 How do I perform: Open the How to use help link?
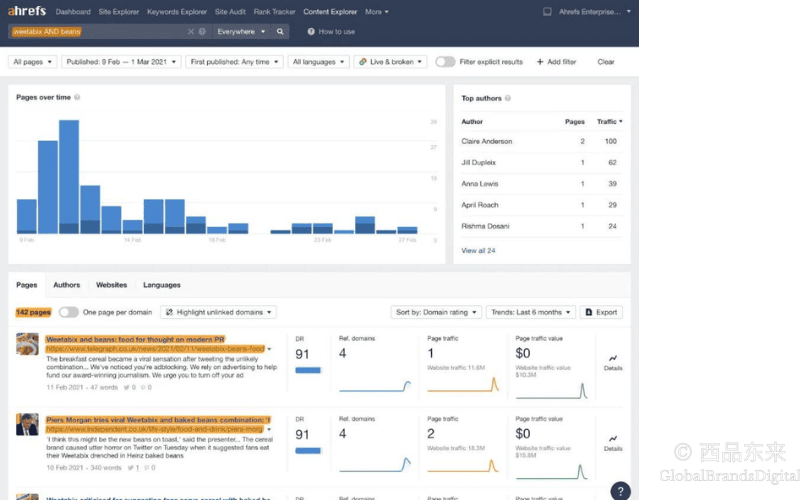click(331, 32)
